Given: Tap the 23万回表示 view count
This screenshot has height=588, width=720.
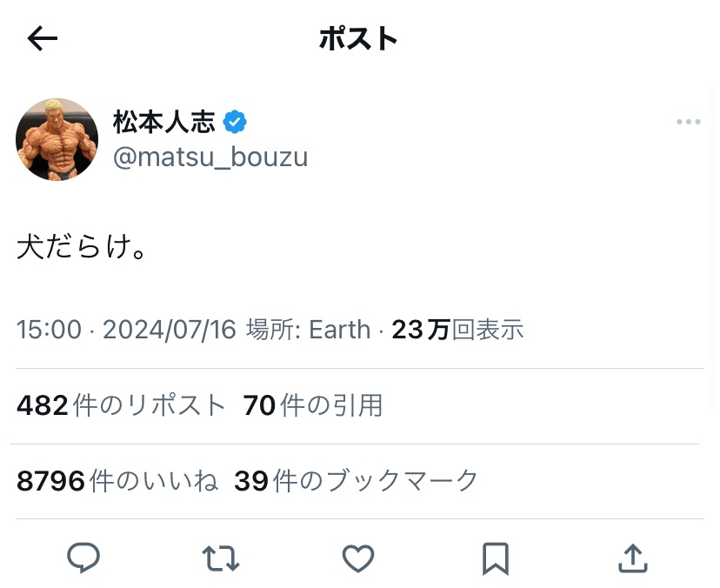Looking at the screenshot, I should click(x=457, y=330).
